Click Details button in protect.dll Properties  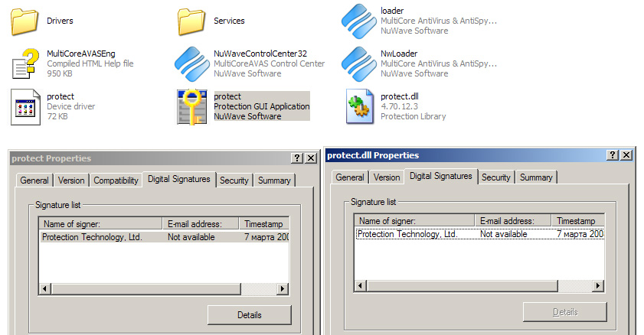(x=564, y=312)
